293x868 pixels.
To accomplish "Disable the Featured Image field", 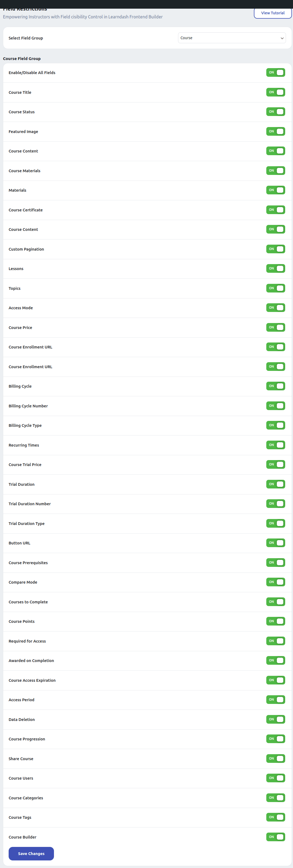I will [275, 131].
